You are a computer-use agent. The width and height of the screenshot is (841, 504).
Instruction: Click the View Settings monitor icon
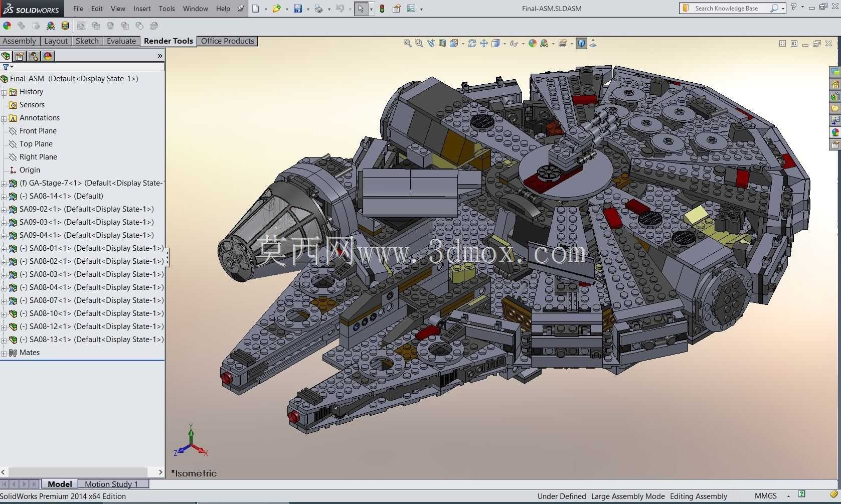tap(563, 44)
